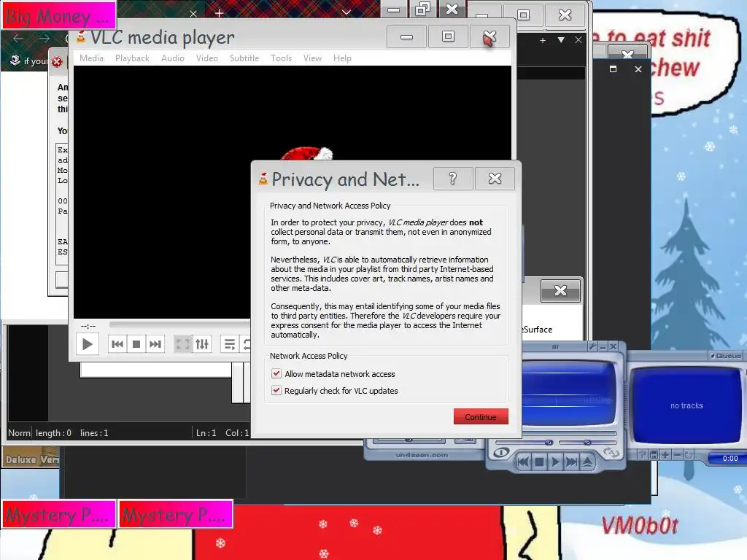The width and height of the screenshot is (747, 560).
Task: Open the View menu in VLC
Action: point(312,58)
